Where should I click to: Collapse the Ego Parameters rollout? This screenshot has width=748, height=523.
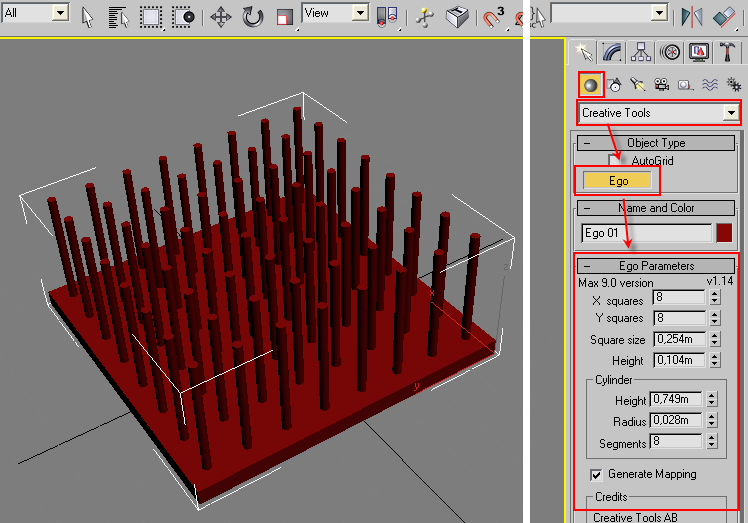[655, 266]
